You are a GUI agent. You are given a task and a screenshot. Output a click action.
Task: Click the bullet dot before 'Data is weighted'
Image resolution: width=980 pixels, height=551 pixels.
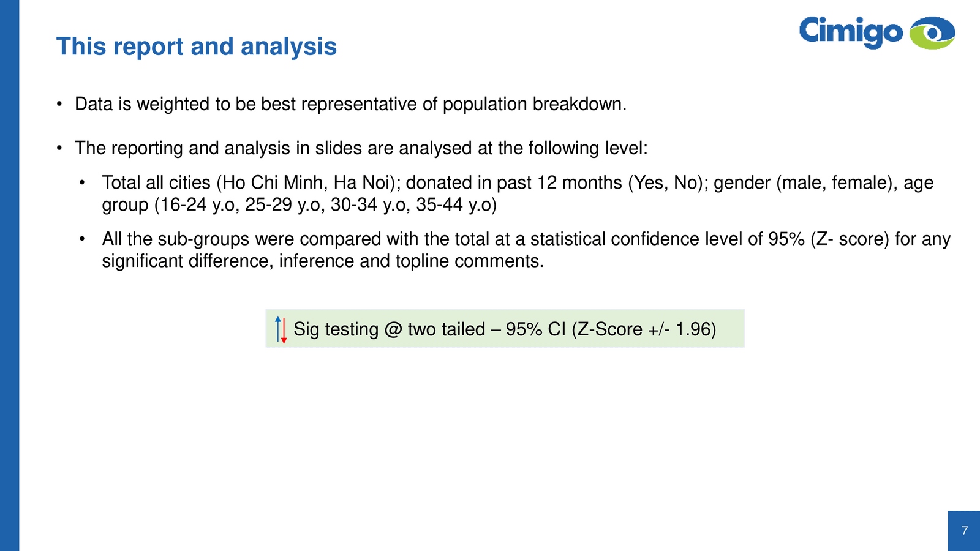tap(59, 104)
